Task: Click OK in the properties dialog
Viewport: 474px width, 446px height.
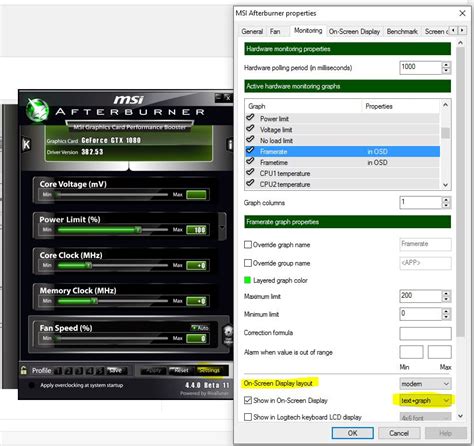Action: [x=353, y=433]
